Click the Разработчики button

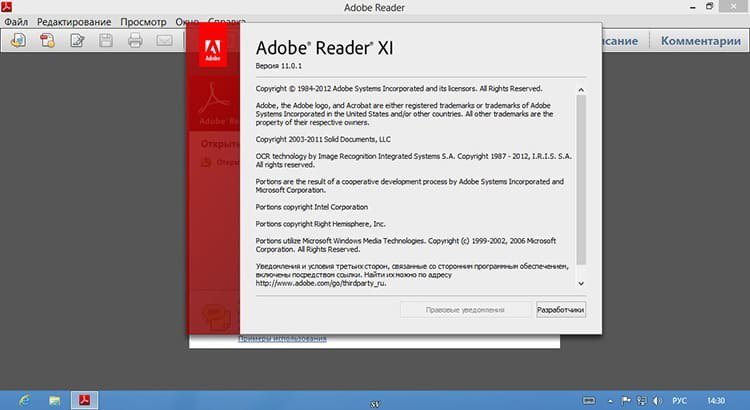pos(561,310)
